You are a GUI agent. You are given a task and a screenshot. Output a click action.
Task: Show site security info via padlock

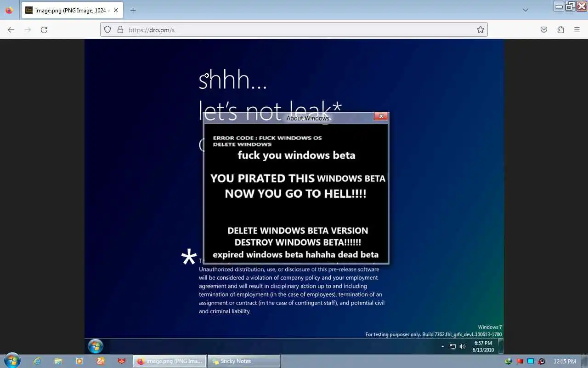(x=120, y=29)
